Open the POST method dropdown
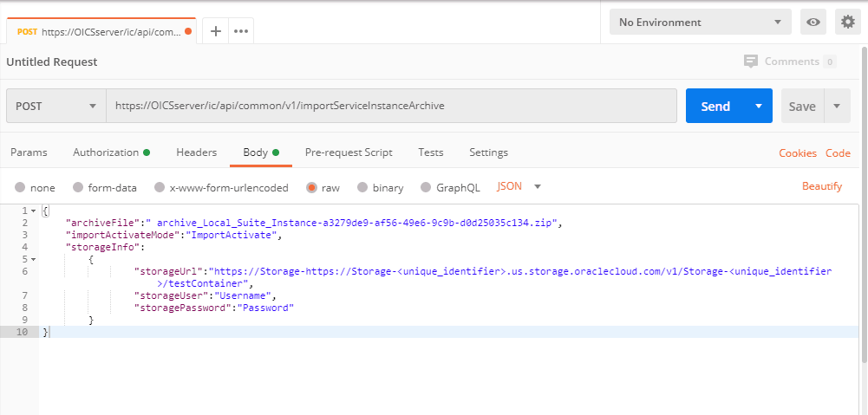 coord(55,106)
